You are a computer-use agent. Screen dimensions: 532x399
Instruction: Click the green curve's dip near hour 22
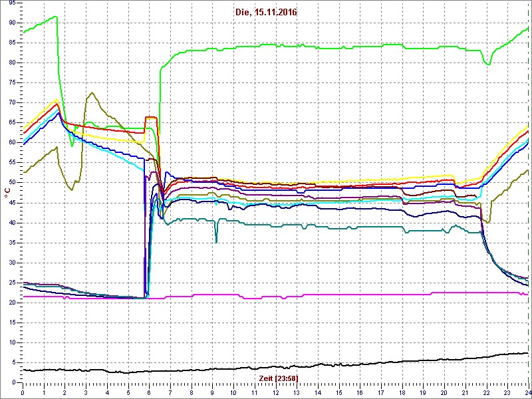[489, 64]
